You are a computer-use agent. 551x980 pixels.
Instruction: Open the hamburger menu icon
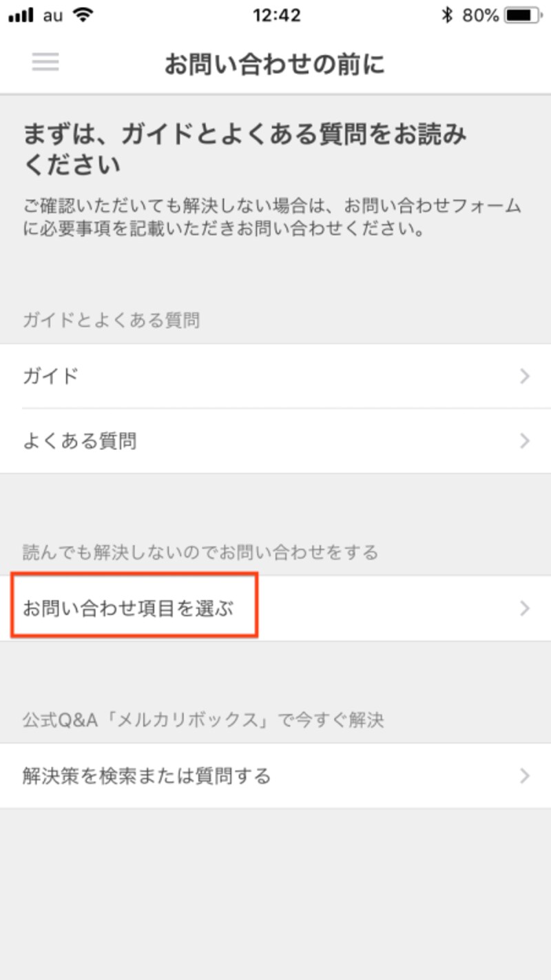coord(45,62)
